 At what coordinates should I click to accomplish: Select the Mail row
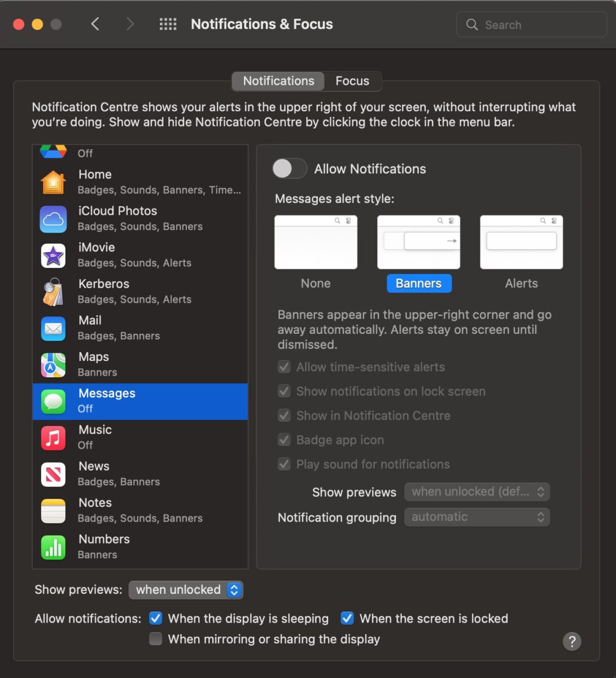click(140, 329)
